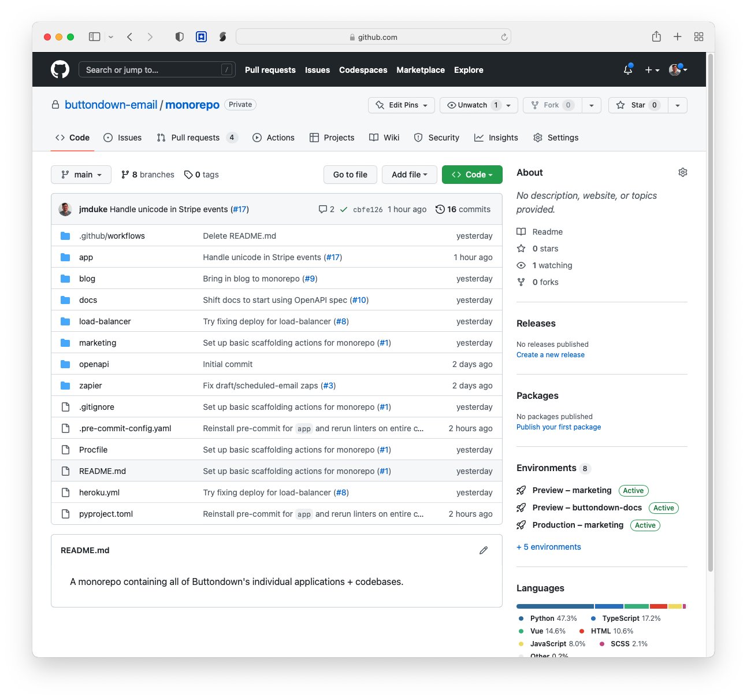Open a new Safari tab

[678, 37]
